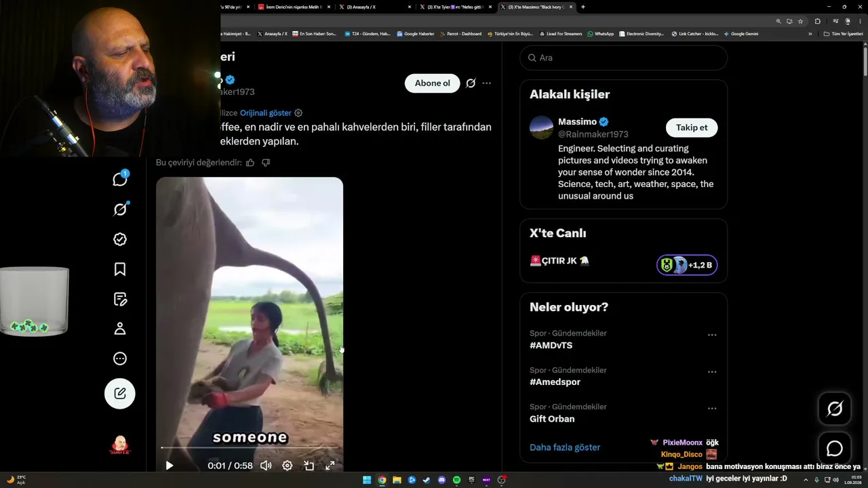Open the Gift Orban trending topic
868x488 pixels.
point(552,419)
